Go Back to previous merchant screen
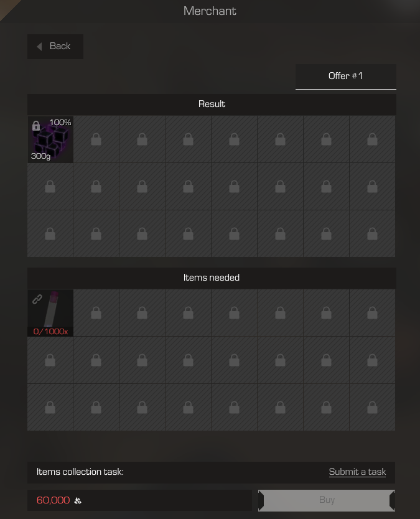The image size is (420, 519). coord(55,46)
